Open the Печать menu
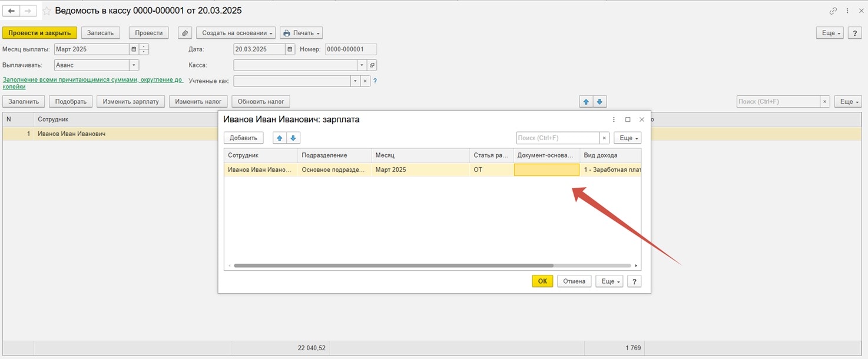This screenshot has width=868, height=359. (301, 33)
